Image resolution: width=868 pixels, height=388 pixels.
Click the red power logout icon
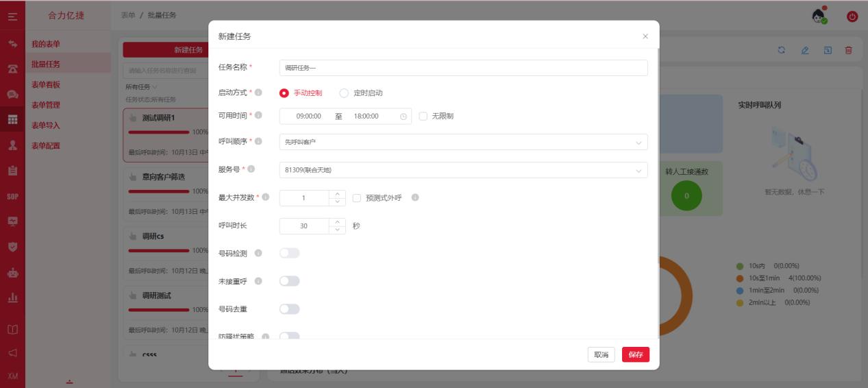coord(852,16)
